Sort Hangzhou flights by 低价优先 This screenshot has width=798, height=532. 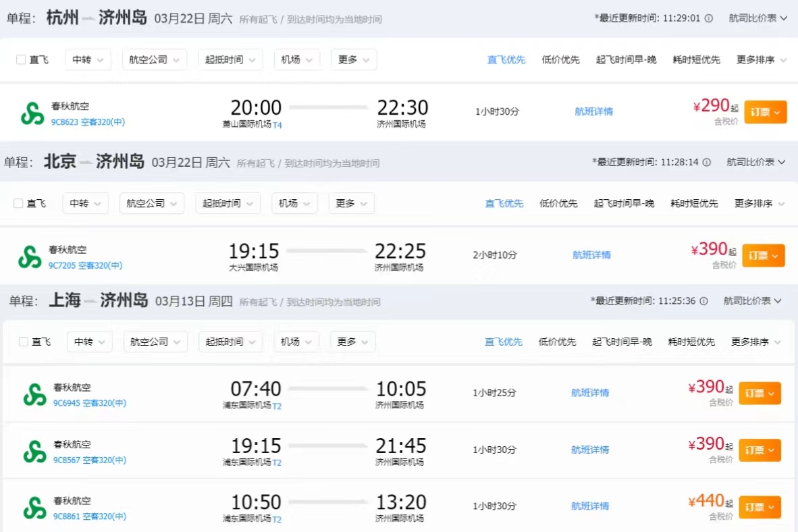tap(560, 60)
